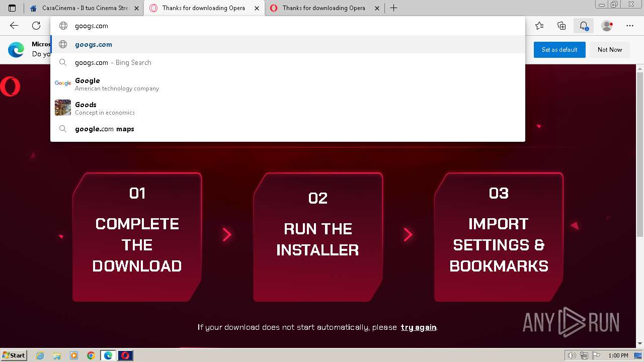This screenshot has width=644, height=362.
Task: Open Action Center flag tray icon
Action: (596, 355)
